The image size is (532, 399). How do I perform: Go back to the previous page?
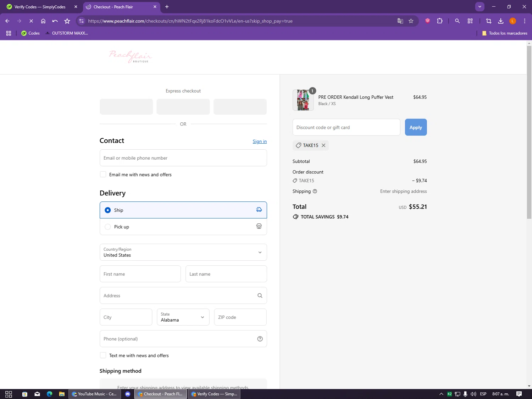click(x=7, y=21)
